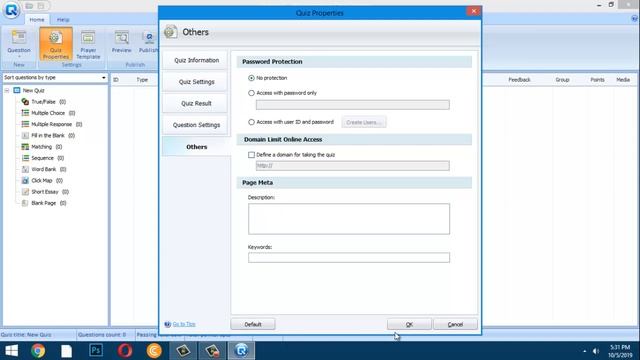640x360 pixels.
Task: Select the Click Map question type
Action: click(42, 180)
